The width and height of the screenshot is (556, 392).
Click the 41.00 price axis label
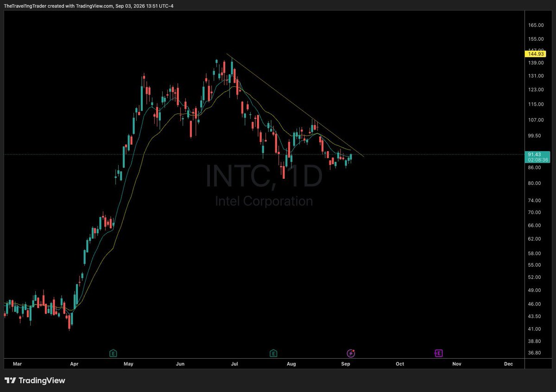point(535,329)
